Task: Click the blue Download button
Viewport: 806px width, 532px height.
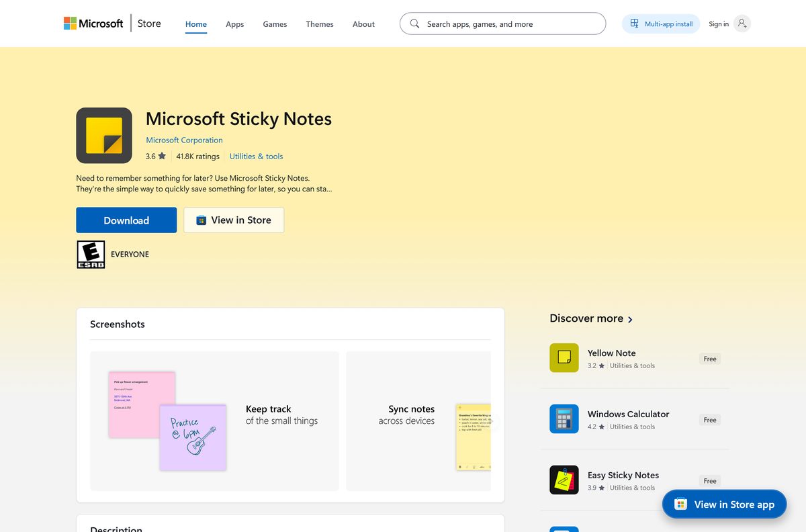Action: (126, 220)
